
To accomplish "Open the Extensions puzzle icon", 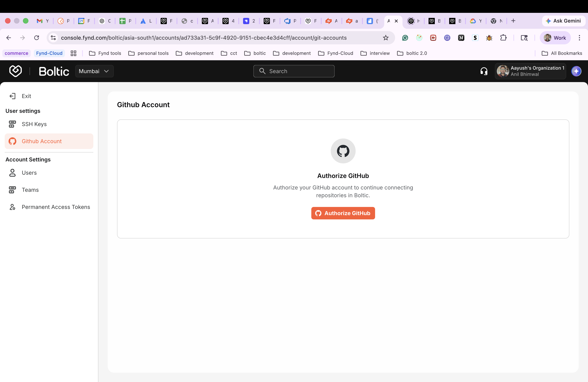I will click(x=503, y=38).
